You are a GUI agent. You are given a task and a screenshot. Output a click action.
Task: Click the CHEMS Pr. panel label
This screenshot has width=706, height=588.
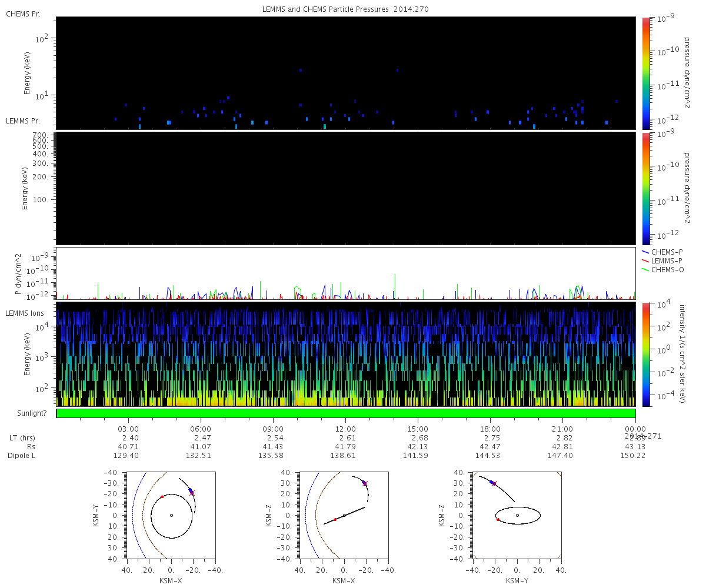(23, 14)
